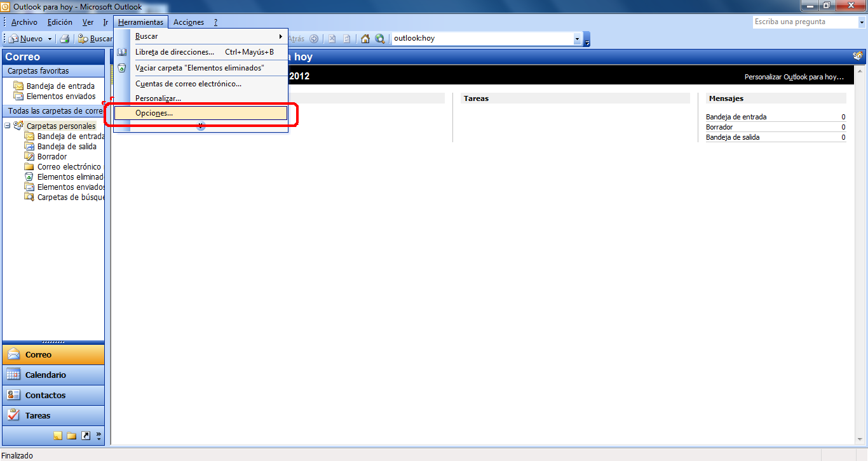Viewport: 868px width, 461px height.
Task: Click the Tareas column header
Action: [x=575, y=98]
